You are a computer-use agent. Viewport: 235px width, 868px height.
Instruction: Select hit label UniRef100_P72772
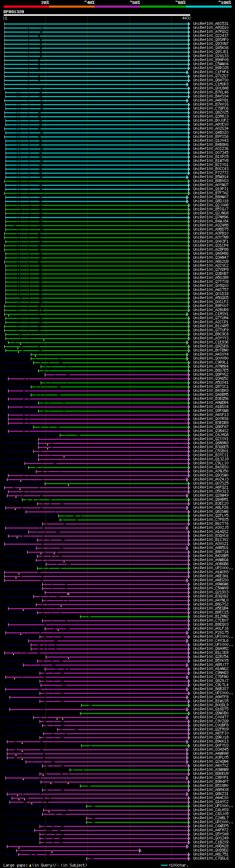click(211, 173)
